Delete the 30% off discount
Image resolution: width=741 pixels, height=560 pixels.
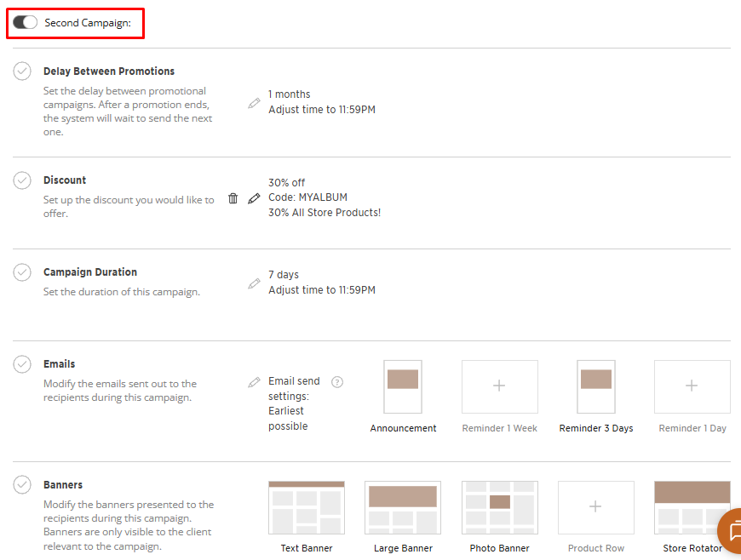233,198
